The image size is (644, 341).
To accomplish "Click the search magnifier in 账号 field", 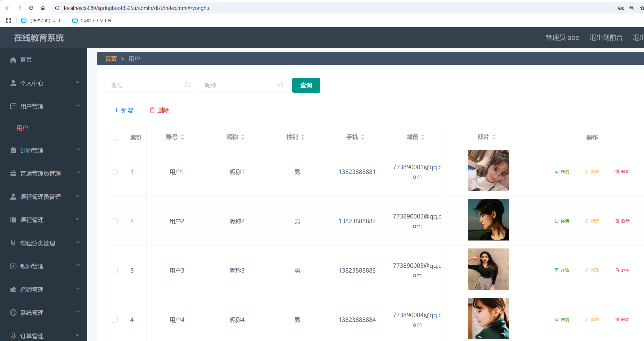I will click(x=187, y=85).
